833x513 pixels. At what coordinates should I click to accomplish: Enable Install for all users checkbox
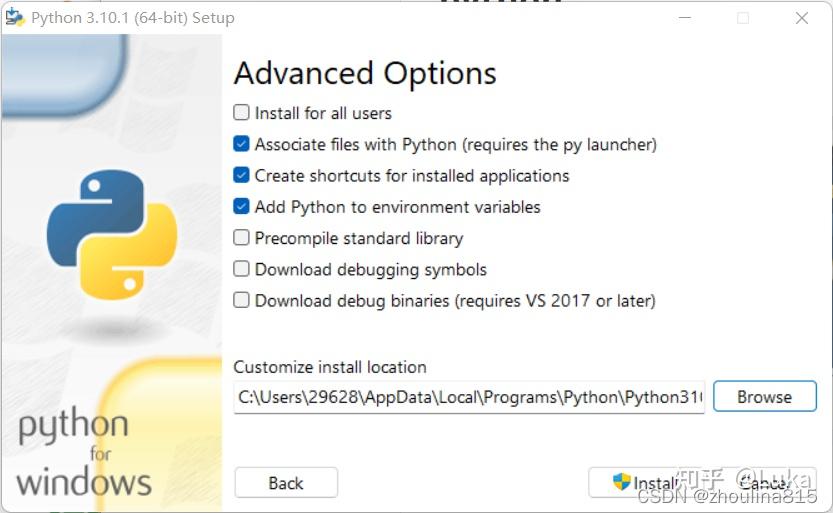click(241, 113)
